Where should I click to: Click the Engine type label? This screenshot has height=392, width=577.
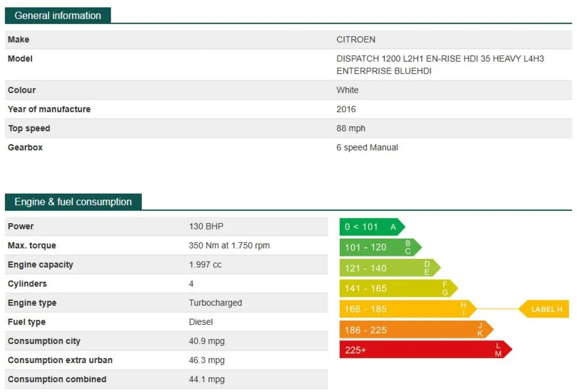pyautogui.click(x=32, y=303)
